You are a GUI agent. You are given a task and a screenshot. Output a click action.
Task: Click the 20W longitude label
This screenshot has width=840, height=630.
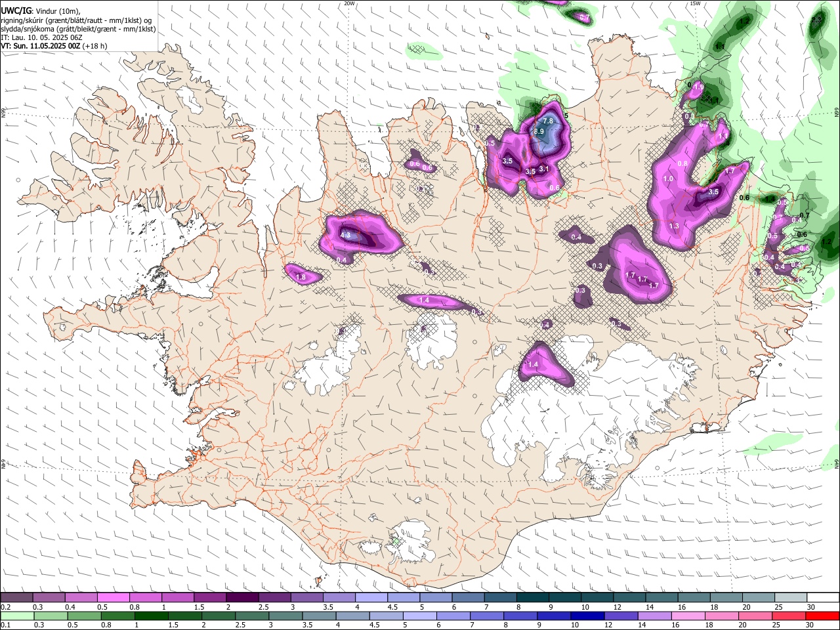click(x=349, y=3)
